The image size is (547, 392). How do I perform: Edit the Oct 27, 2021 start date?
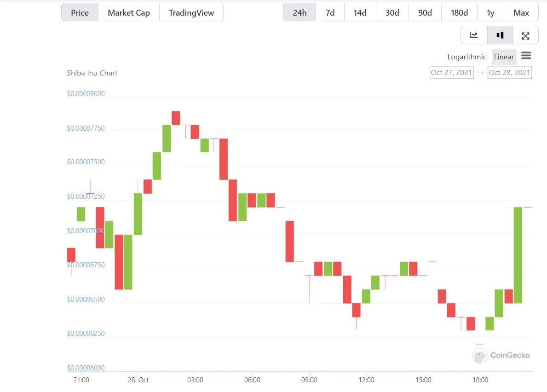451,73
